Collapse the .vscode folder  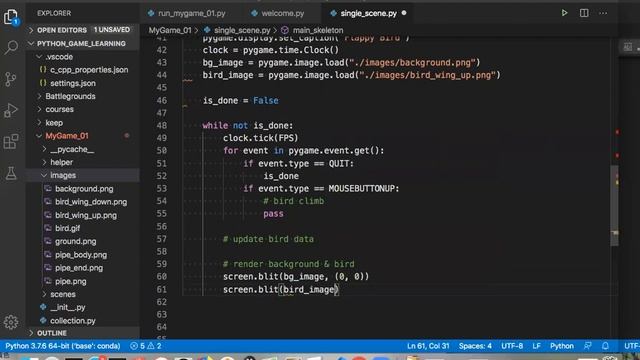(x=83, y=57)
